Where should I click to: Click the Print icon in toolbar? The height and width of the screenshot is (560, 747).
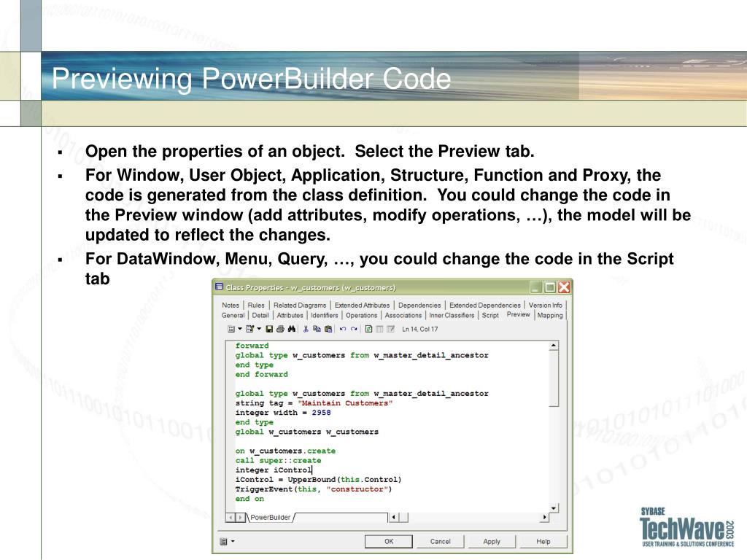280,329
